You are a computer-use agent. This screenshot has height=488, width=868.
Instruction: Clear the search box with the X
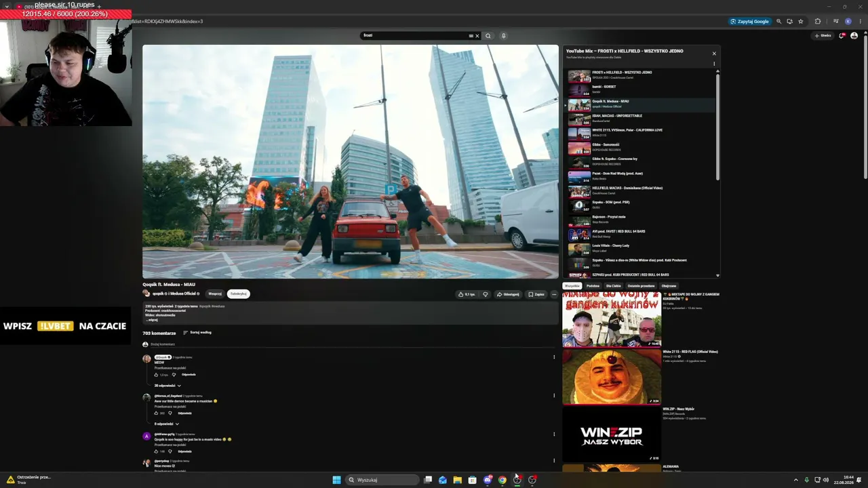[477, 36]
